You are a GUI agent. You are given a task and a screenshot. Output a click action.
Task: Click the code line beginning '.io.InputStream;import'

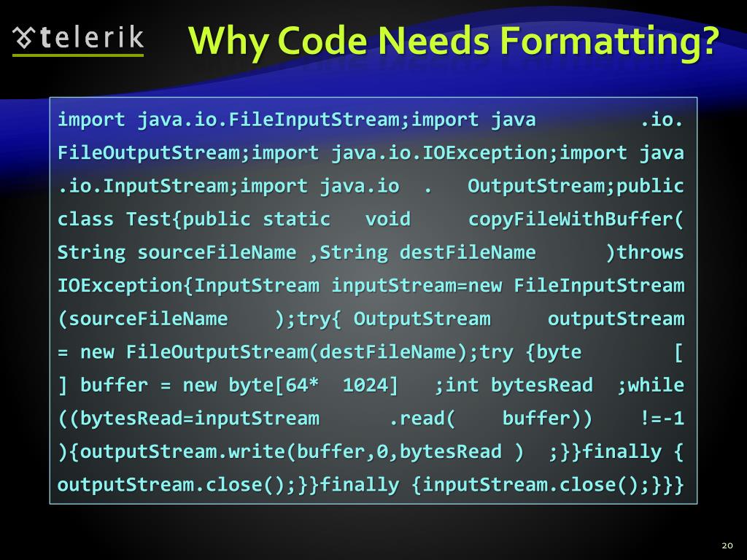pyautogui.click(x=371, y=186)
